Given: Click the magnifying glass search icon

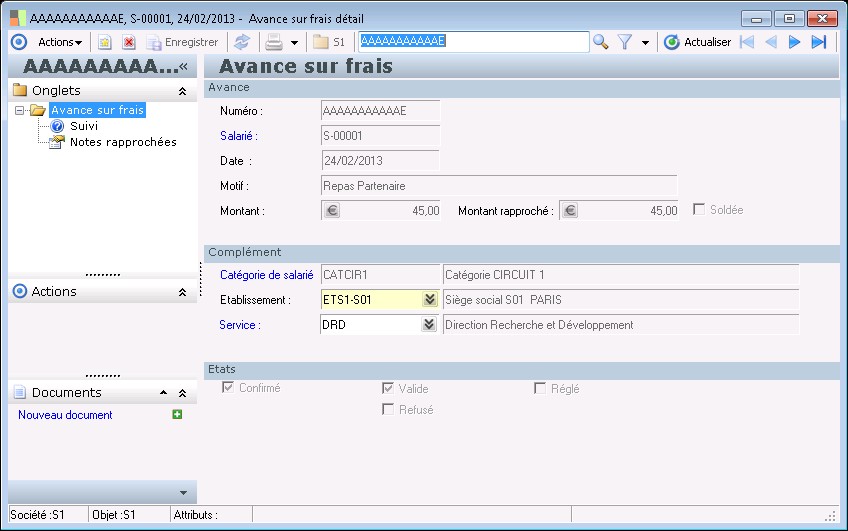Looking at the screenshot, I should pyautogui.click(x=601, y=42).
